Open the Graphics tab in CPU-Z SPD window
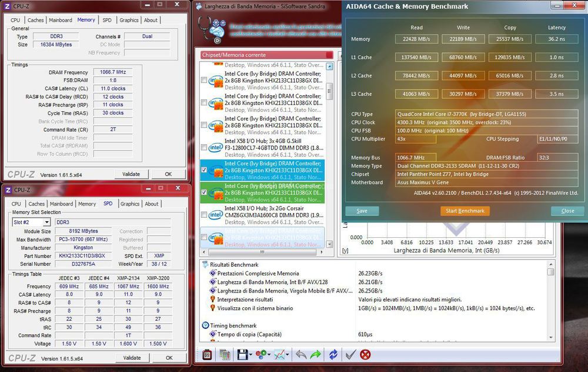This screenshot has width=588, height=372. (130, 204)
